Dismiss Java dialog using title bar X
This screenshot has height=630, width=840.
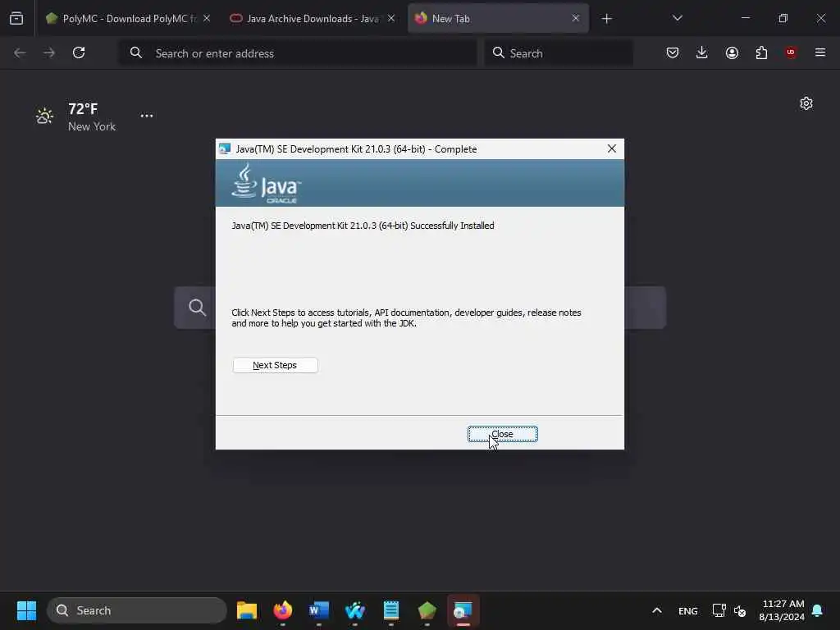coord(612,149)
